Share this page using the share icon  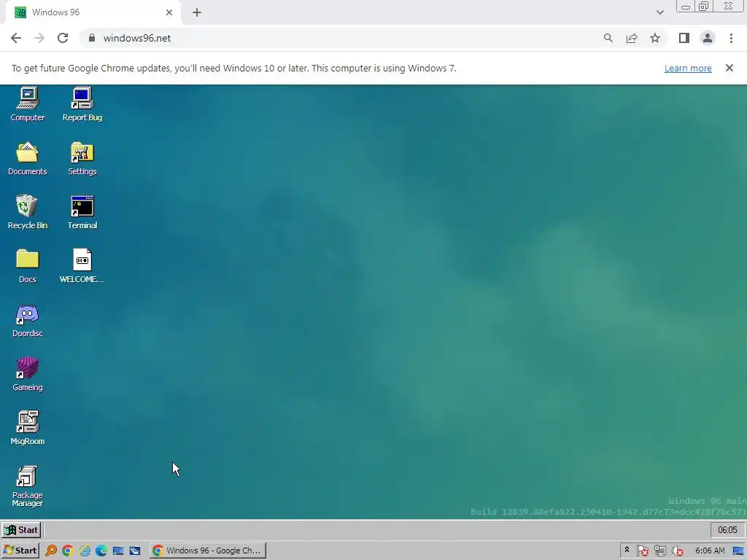click(x=632, y=38)
